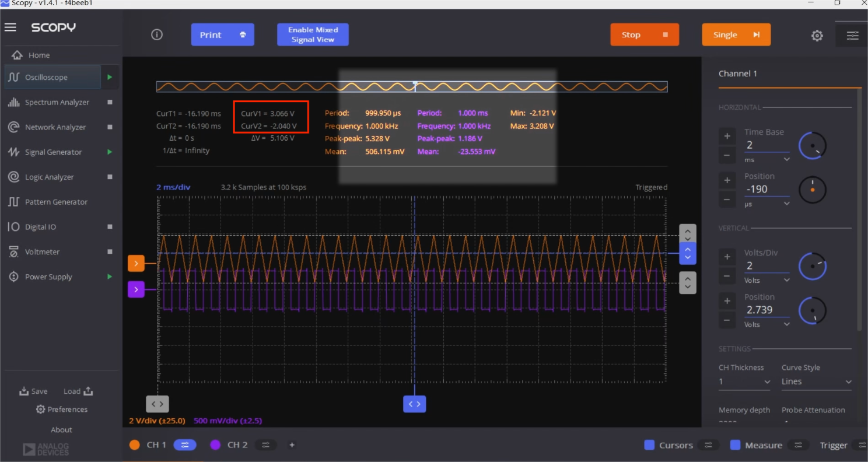Open CH Thickness dropdown
Viewport: 868px width, 462px height.
[745, 381]
